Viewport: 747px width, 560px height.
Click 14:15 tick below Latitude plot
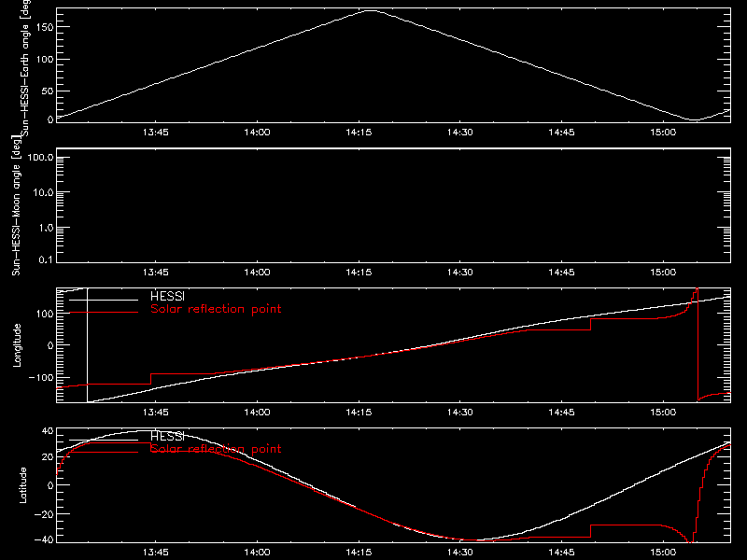pyautogui.click(x=359, y=553)
